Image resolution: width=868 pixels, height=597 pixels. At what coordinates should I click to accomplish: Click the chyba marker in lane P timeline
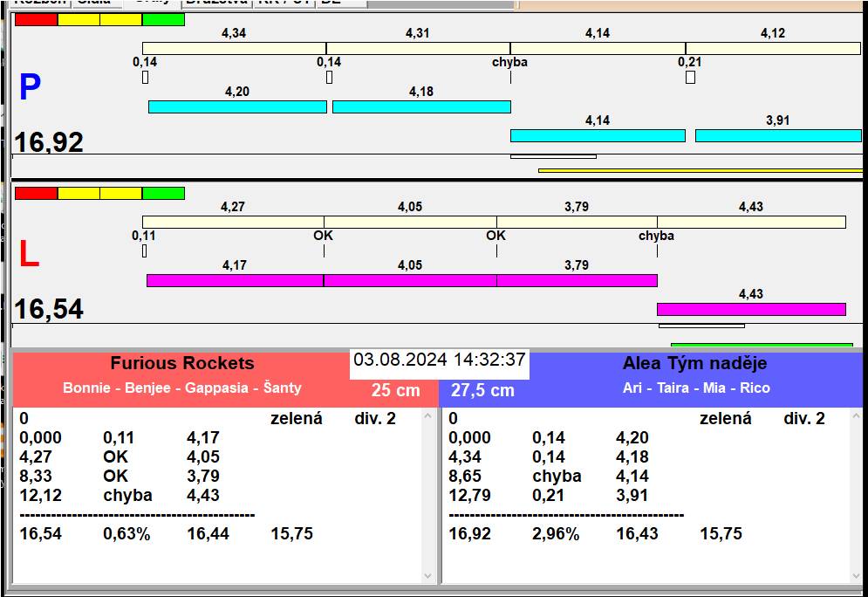(x=509, y=63)
